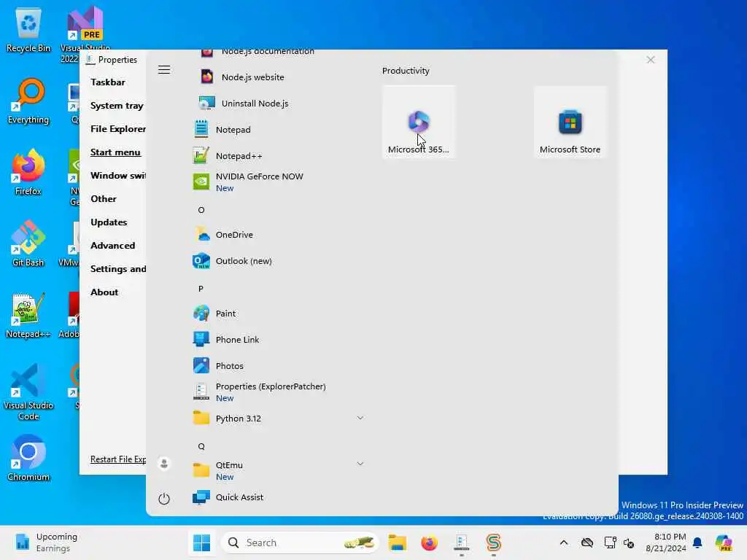Image resolution: width=747 pixels, height=560 pixels.
Task: Select File Explorer section in Properties
Action: (117, 129)
